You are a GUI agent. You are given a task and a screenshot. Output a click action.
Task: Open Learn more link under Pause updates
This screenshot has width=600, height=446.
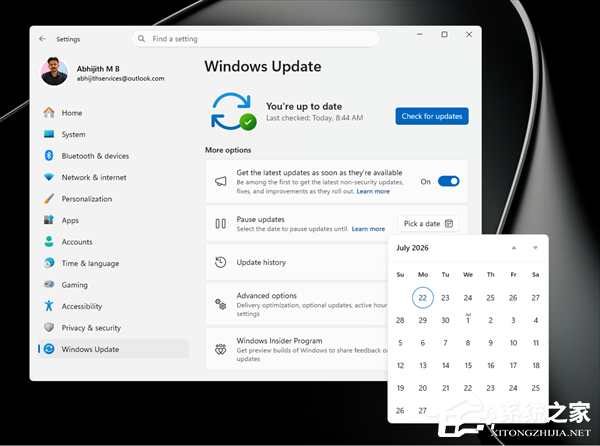point(368,229)
